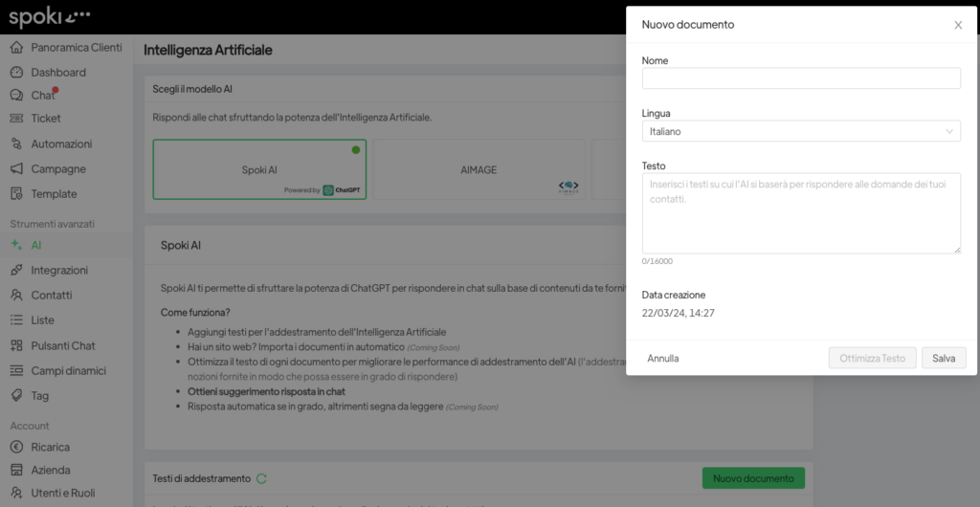
Task: Open the Lingua dropdown set to Italiano
Action: (801, 131)
